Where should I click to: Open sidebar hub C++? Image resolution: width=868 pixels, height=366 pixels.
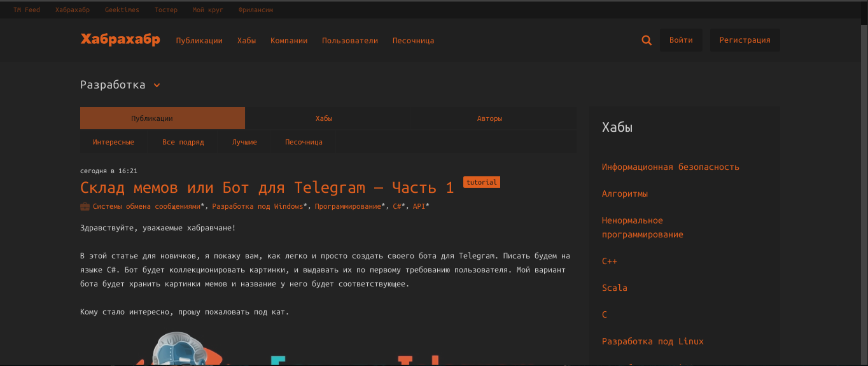(x=610, y=261)
